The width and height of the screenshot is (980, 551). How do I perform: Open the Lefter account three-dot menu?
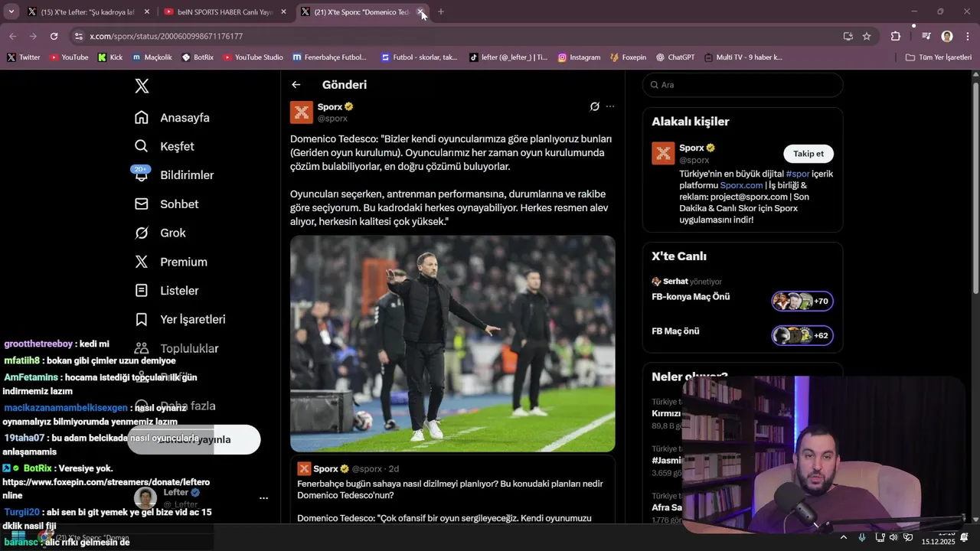pyautogui.click(x=263, y=498)
